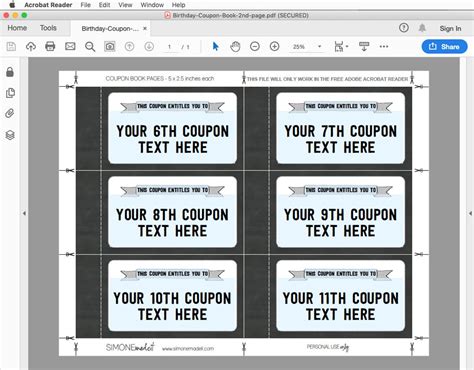The height and width of the screenshot is (370, 474).
Task: Send file by email icon
Action: 70,46
